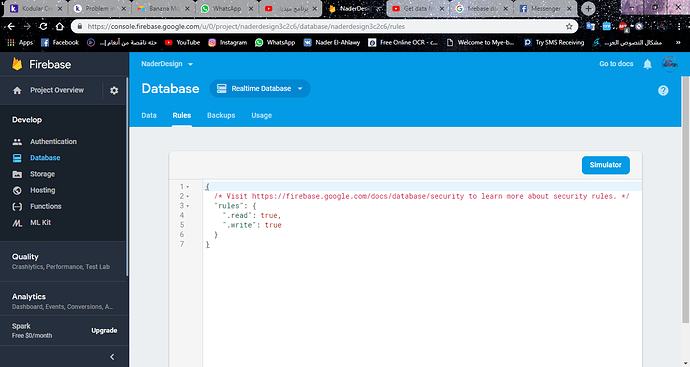Expand the Analytics section
The image size is (690, 367).
pyautogui.click(x=63, y=301)
